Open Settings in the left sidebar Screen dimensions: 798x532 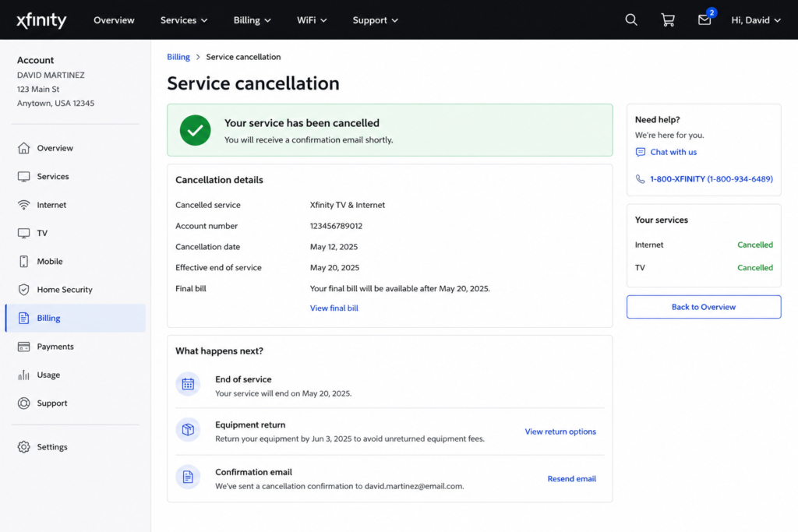click(x=76, y=446)
